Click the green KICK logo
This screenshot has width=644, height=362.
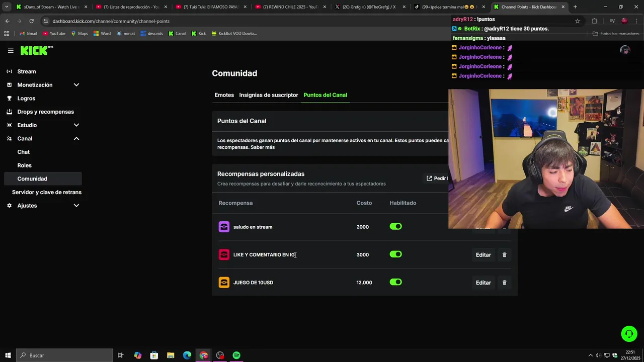click(x=37, y=50)
